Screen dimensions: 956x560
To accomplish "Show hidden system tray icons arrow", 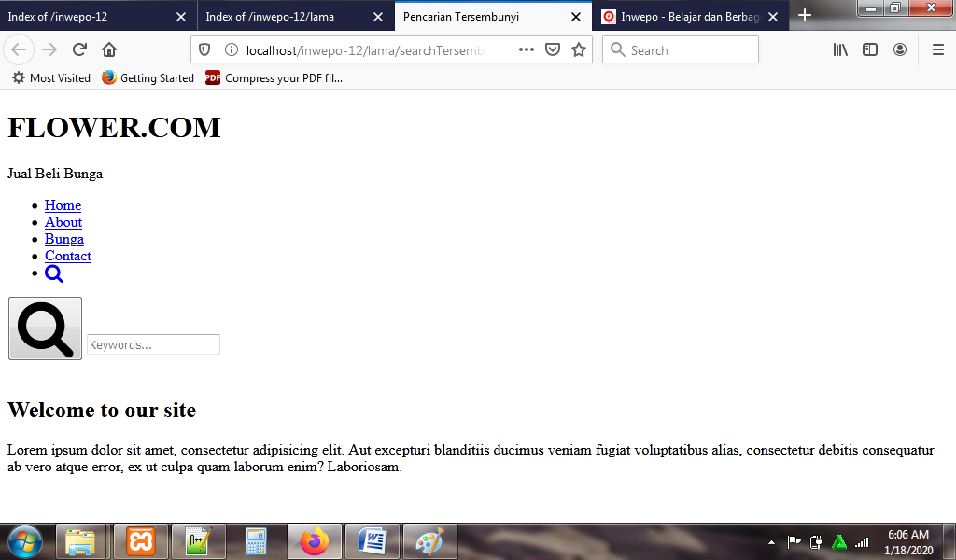I will pos(771,542).
